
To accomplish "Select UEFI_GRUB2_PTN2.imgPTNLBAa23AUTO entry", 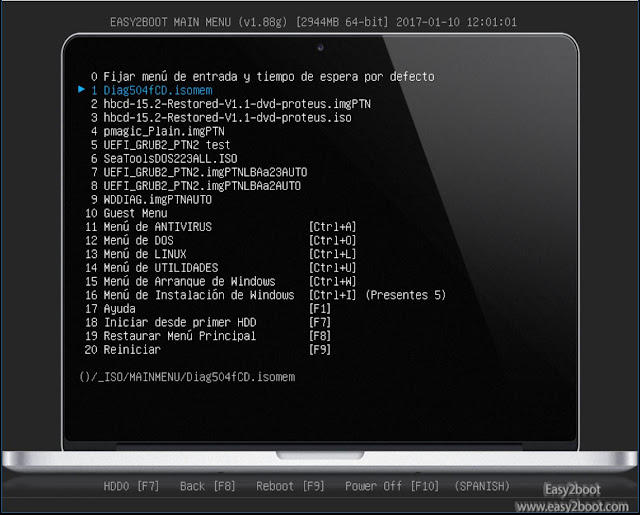I will point(199,172).
